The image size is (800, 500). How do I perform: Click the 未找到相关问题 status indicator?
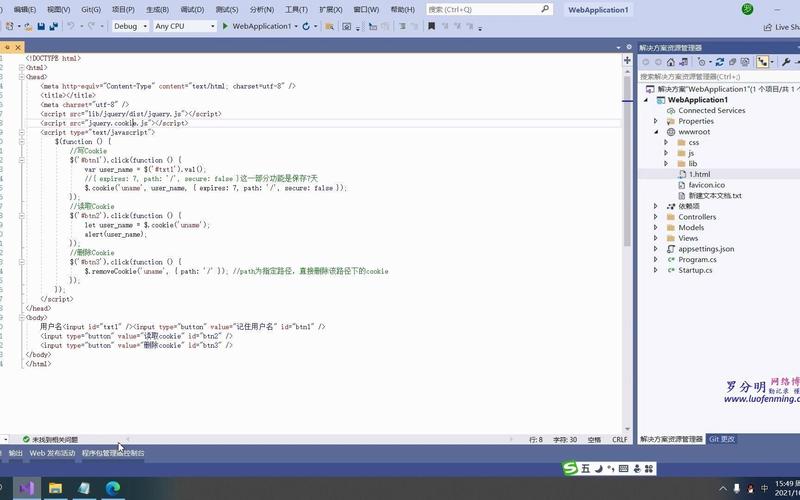[x=50, y=439]
